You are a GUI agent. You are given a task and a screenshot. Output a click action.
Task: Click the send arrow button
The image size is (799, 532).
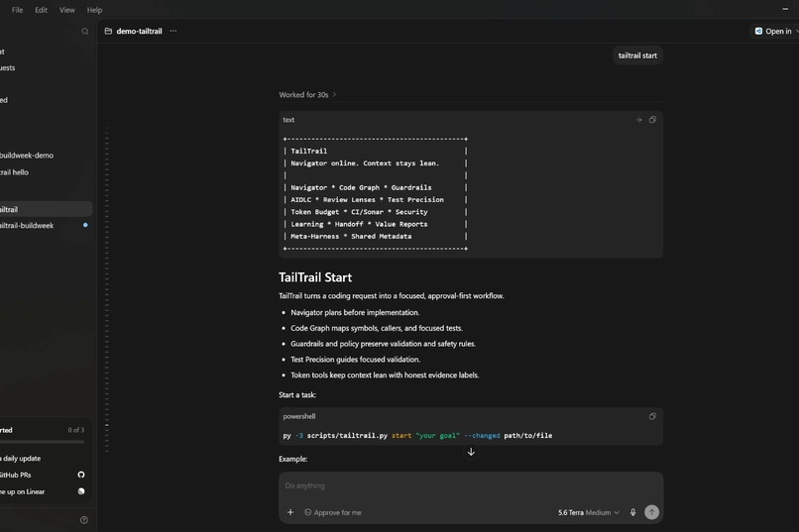coord(651,512)
